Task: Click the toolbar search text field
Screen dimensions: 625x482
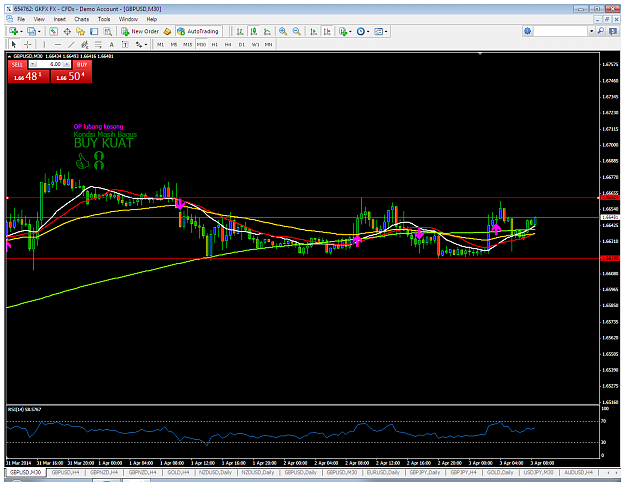Action: (x=560, y=31)
